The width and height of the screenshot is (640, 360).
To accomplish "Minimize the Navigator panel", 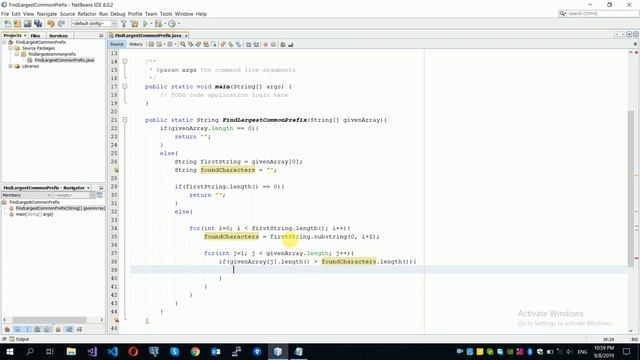I will [x=101, y=188].
